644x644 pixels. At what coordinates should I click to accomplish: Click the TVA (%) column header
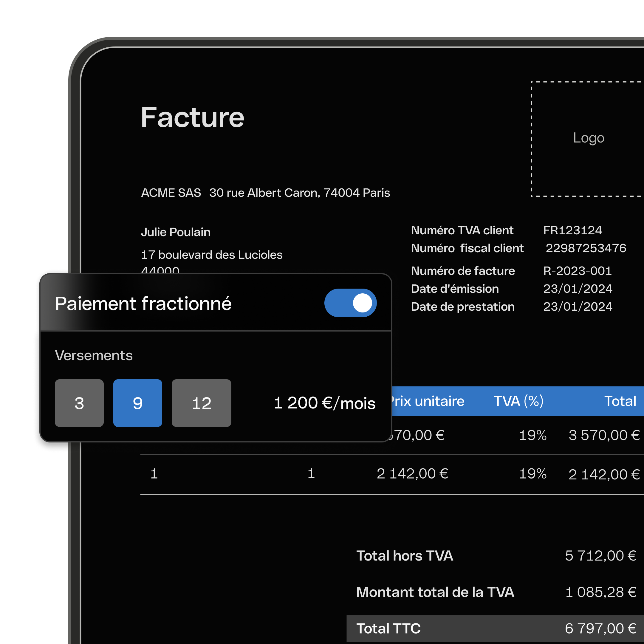click(518, 401)
